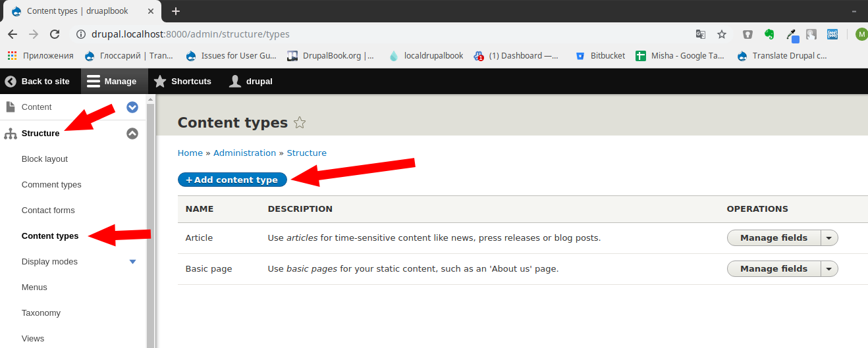Click the Add content type button

click(x=232, y=180)
